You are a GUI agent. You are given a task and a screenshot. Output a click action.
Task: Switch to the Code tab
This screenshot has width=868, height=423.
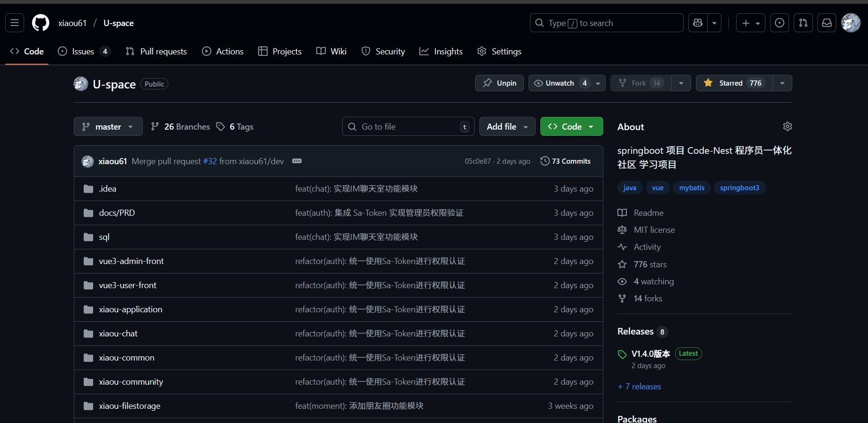[27, 51]
